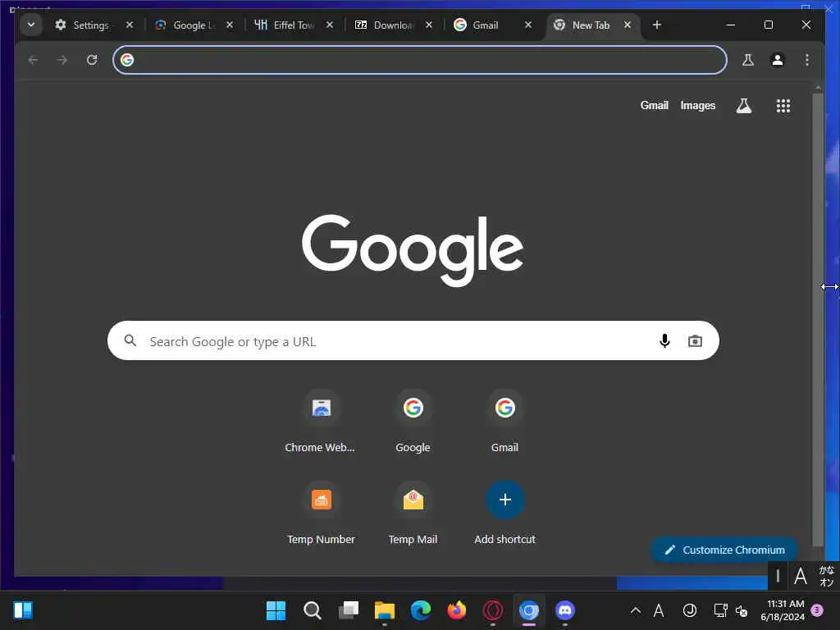840x630 pixels.
Task: Open the Google apps grid
Action: click(x=783, y=106)
